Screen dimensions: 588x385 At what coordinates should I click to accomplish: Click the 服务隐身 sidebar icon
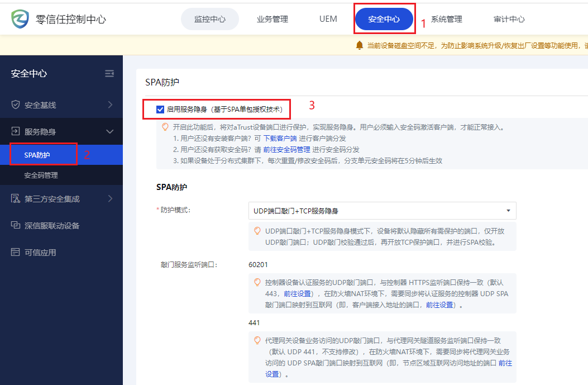[x=16, y=131]
